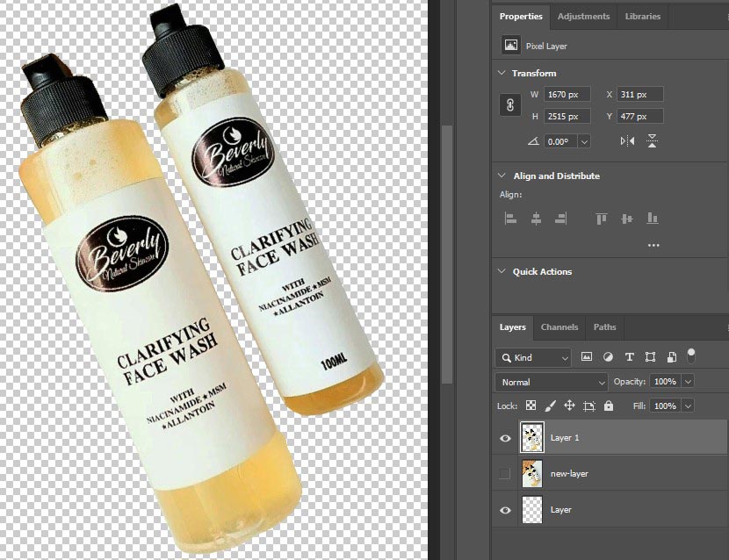Switch to the Channels tab
729x560 pixels.
pyautogui.click(x=559, y=327)
